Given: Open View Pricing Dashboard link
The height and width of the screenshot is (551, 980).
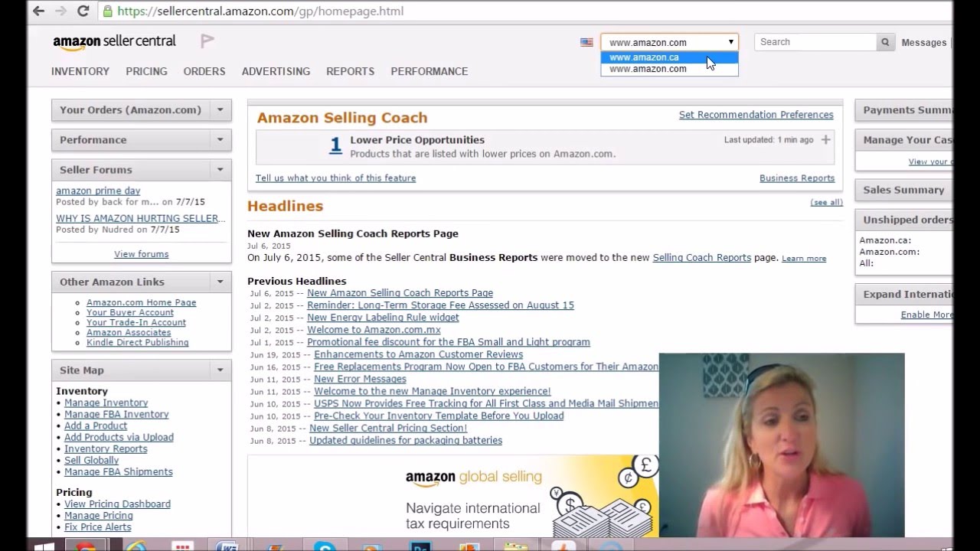Looking at the screenshot, I should pyautogui.click(x=117, y=504).
